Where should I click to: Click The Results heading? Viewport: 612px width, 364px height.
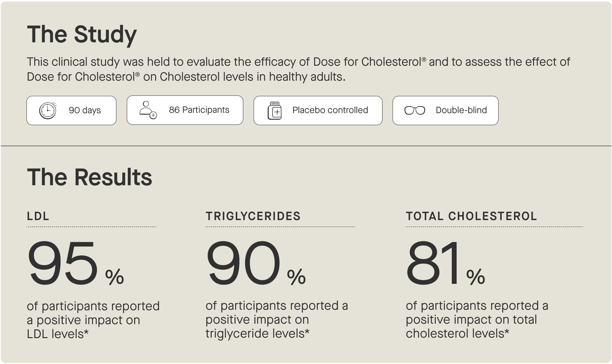tap(89, 177)
